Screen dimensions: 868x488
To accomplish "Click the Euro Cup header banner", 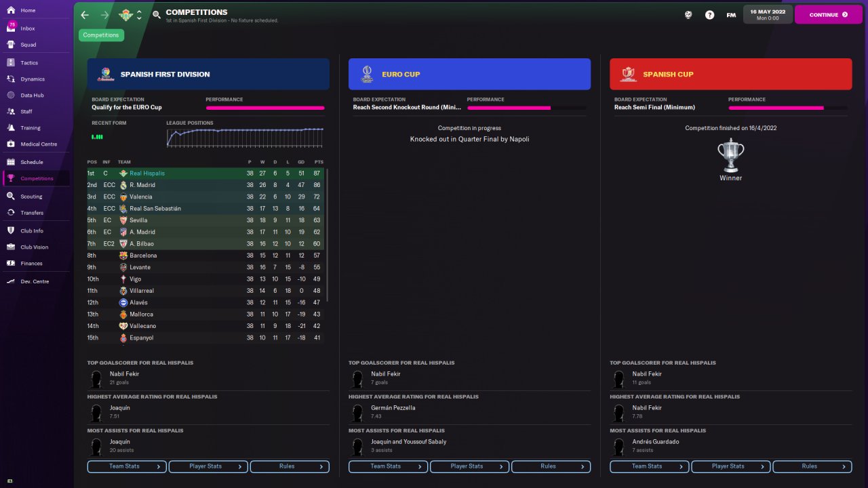I will [x=470, y=74].
